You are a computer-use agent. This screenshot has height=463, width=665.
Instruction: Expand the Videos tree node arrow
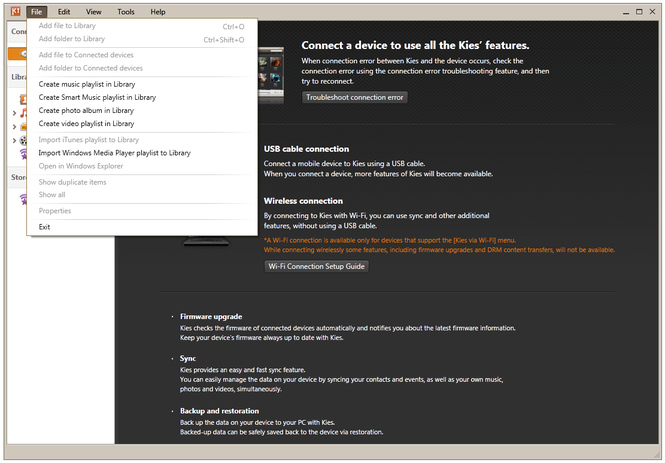click(x=14, y=140)
